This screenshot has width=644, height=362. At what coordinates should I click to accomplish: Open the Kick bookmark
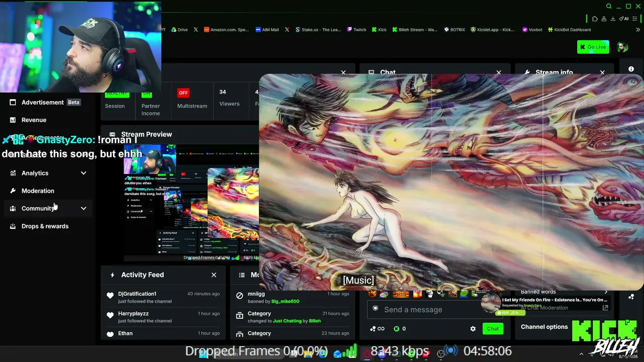379,30
